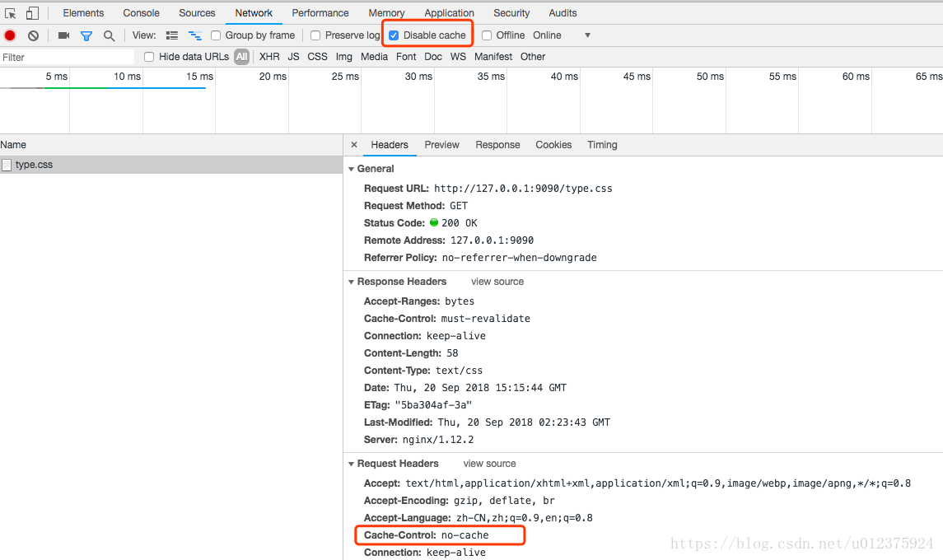Click view source beside Request Headers
943x560 pixels.
(489, 464)
